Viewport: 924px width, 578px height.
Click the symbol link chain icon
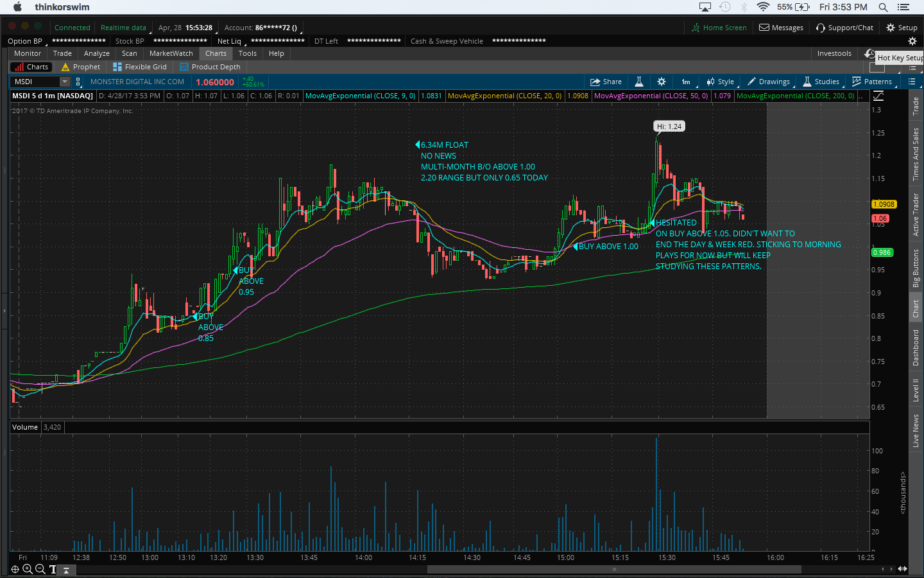78,82
